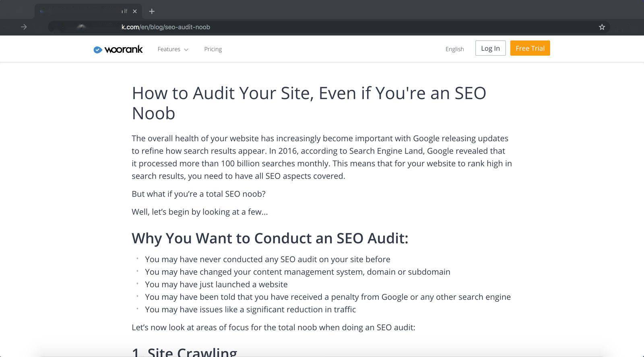
Task: Open the English language selector
Action: coord(454,49)
